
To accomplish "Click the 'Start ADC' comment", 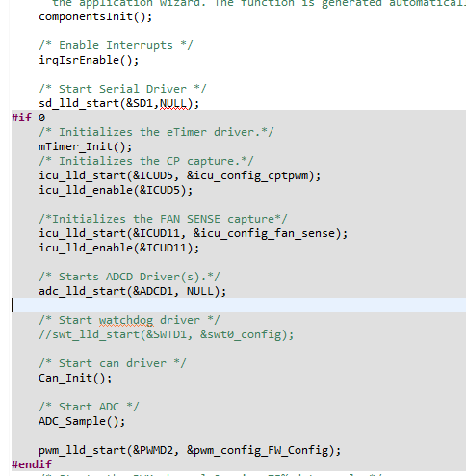I will tap(89, 407).
